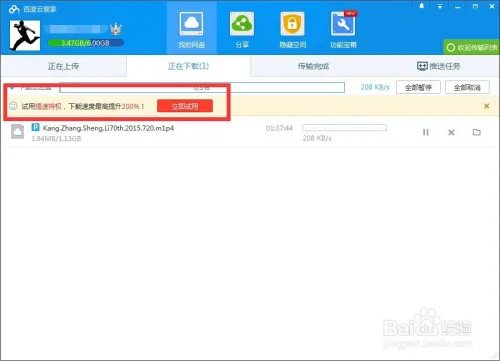Click 全部暂停 pause all button
Image resolution: width=500 pixels, height=361 pixels.
[418, 87]
